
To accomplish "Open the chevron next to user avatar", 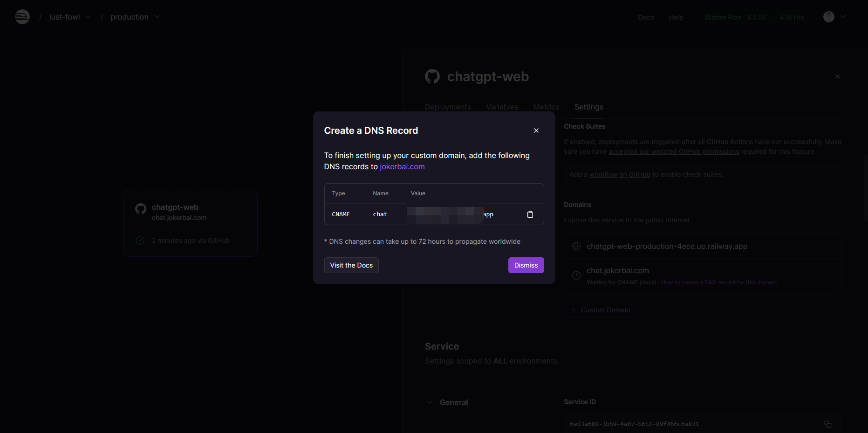I will click(x=843, y=17).
